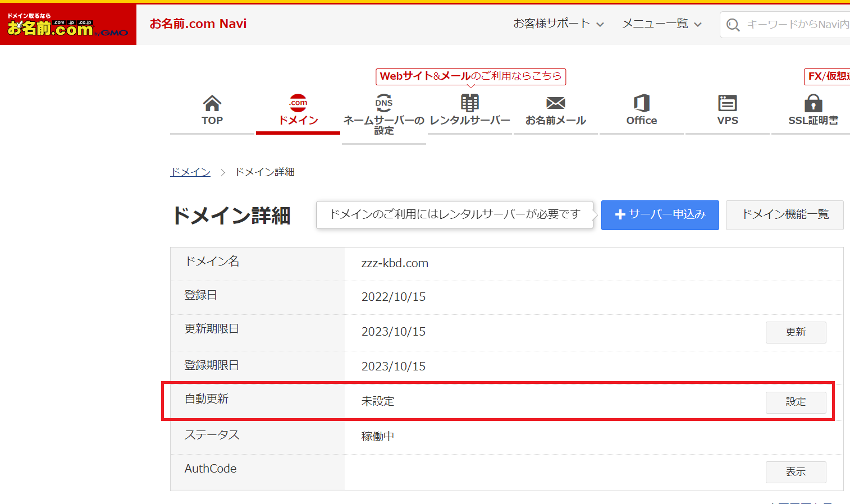
Task: Click the ドメイン詳細 page heading
Action: point(231,216)
